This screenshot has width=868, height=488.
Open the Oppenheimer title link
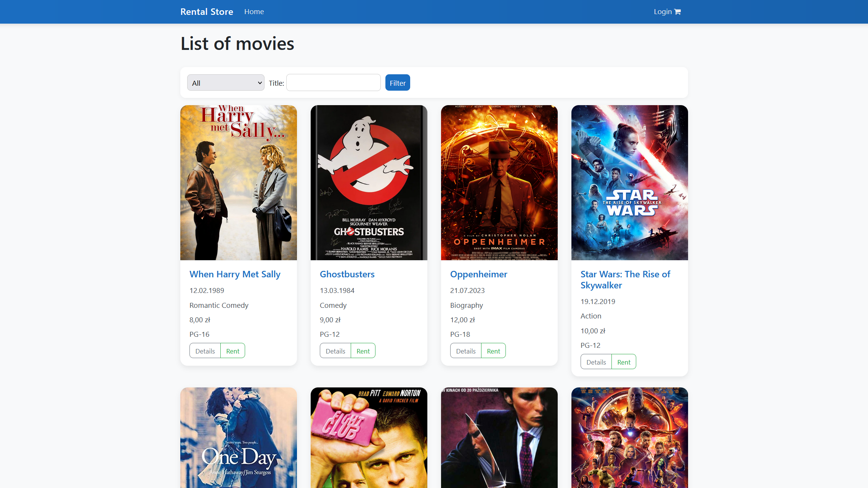point(479,274)
